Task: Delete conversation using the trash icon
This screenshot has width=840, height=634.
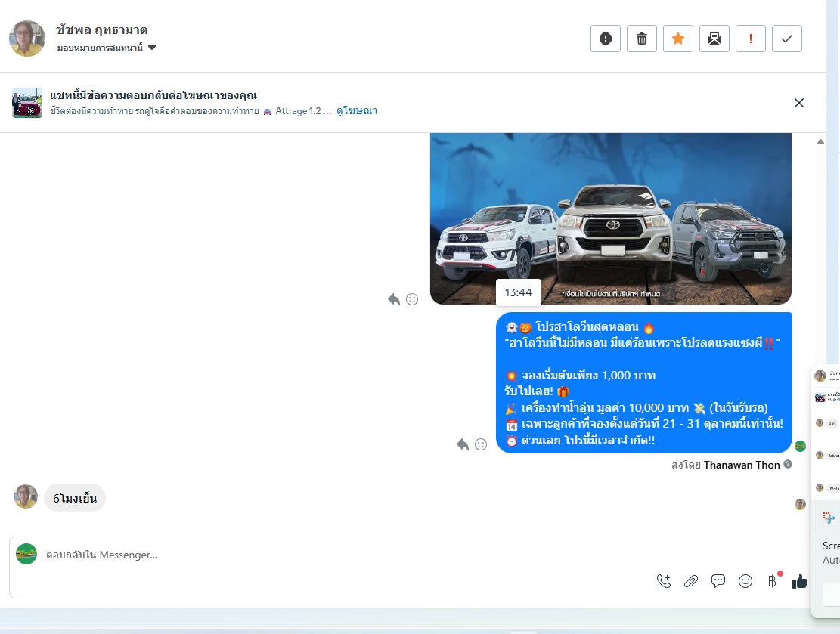Action: coord(641,39)
